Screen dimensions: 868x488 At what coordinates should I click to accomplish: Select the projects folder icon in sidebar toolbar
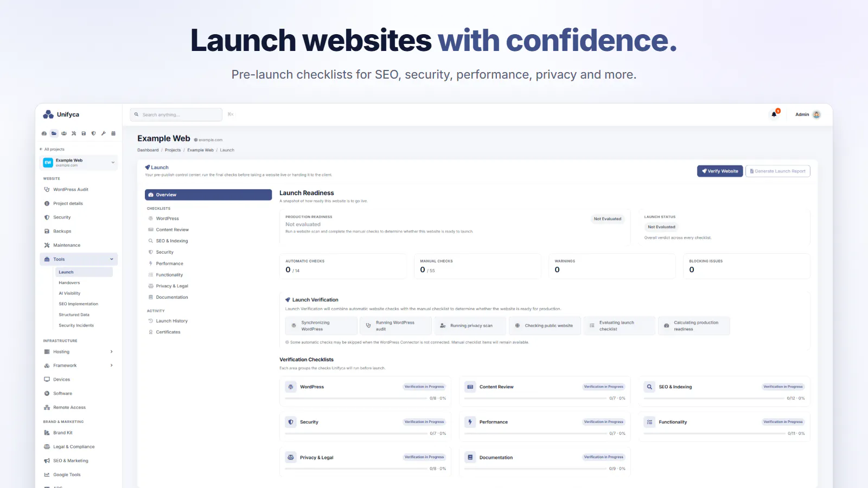pos(54,133)
